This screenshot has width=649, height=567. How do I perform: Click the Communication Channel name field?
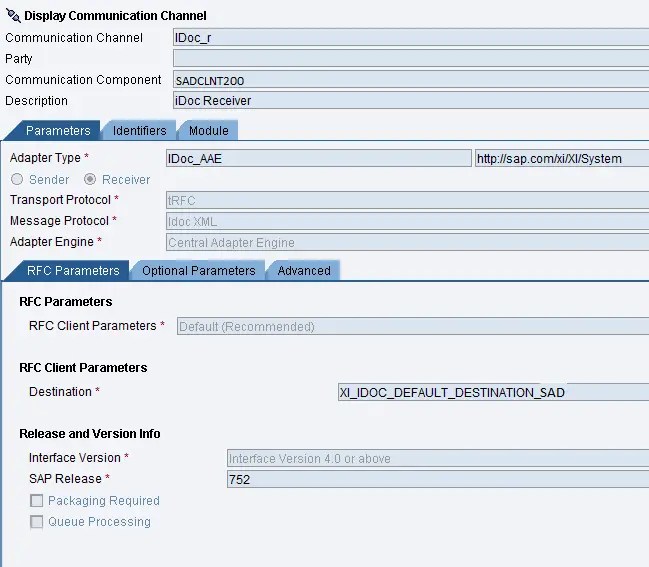pyautogui.click(x=411, y=38)
